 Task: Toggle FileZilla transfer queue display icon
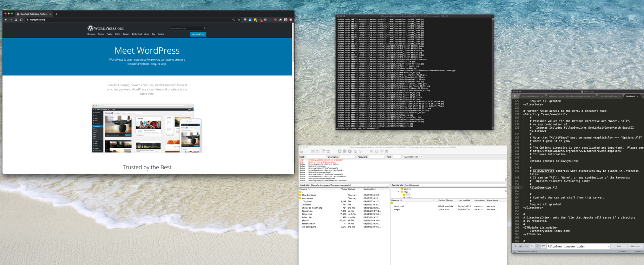pos(328,151)
